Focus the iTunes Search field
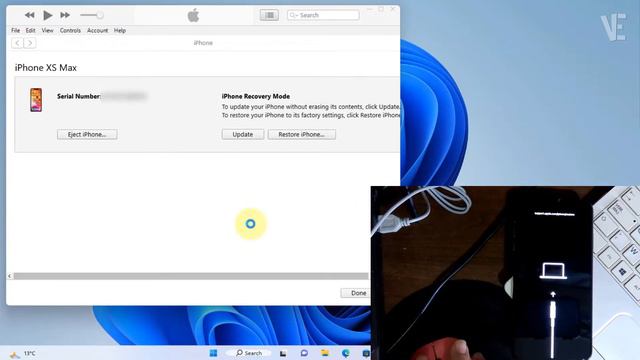 323,15
